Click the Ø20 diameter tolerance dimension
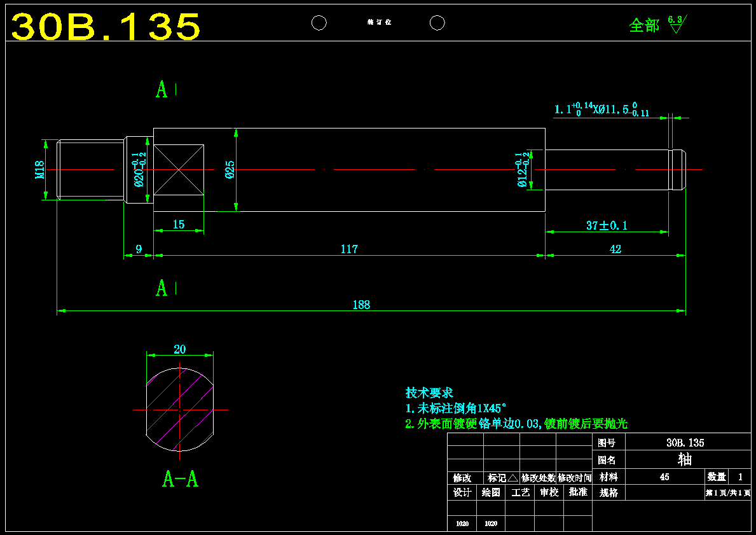 [x=139, y=169]
